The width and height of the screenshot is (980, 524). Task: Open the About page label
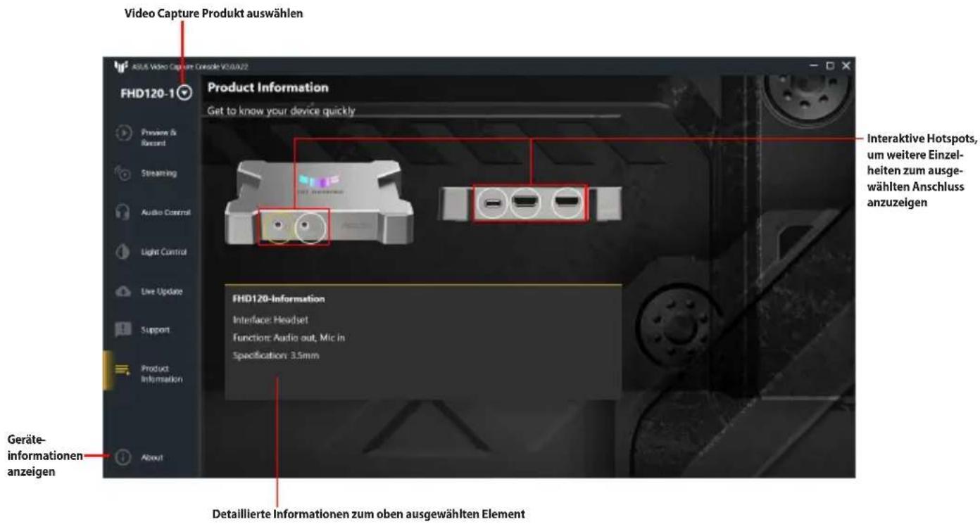152,457
